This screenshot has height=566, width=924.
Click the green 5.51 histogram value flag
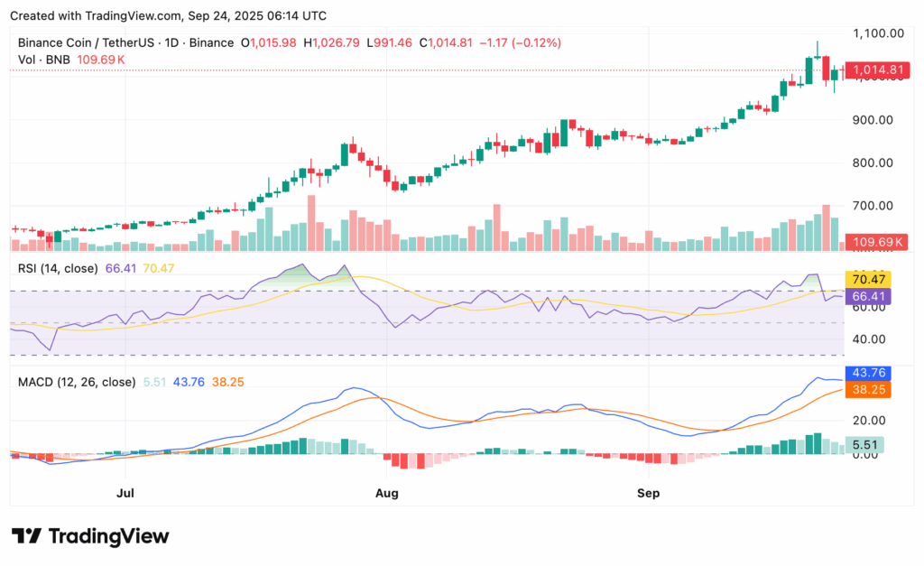(866, 446)
